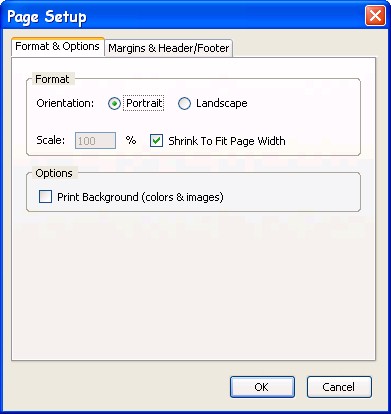
Task: Select the Landscape orientation radio button
Action: pyautogui.click(x=184, y=104)
